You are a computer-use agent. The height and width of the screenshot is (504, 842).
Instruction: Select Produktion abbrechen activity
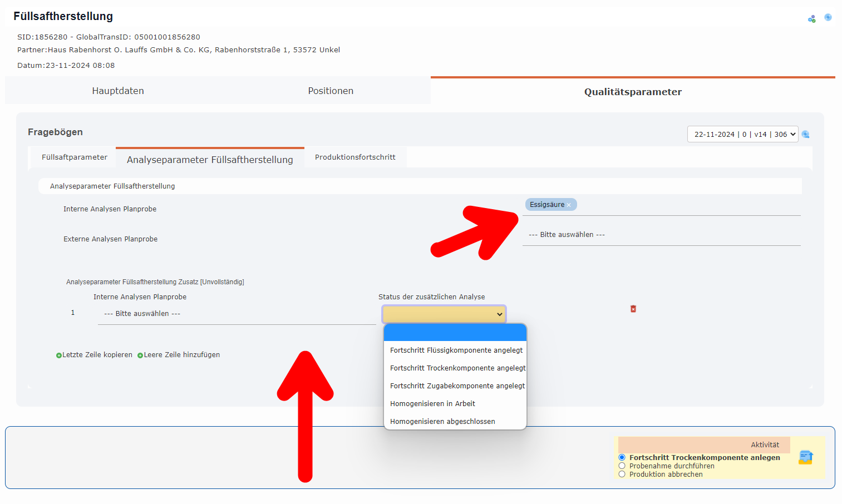click(x=622, y=474)
